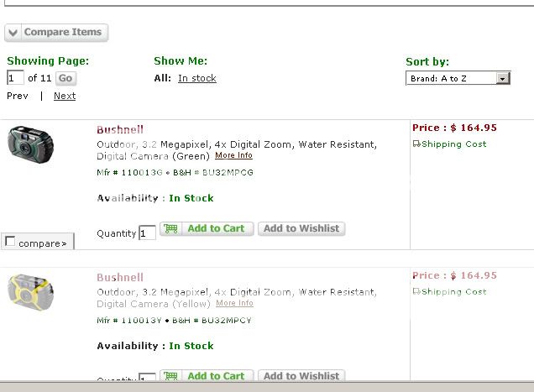Open the Sort by dropdown arrow
Screen dimensions: 534x392
pos(502,79)
